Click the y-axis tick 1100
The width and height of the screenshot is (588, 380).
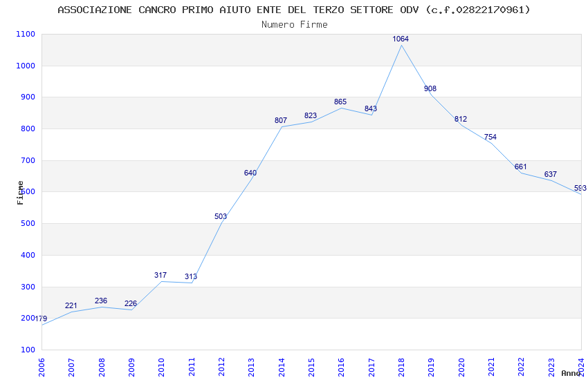pyautogui.click(x=26, y=34)
